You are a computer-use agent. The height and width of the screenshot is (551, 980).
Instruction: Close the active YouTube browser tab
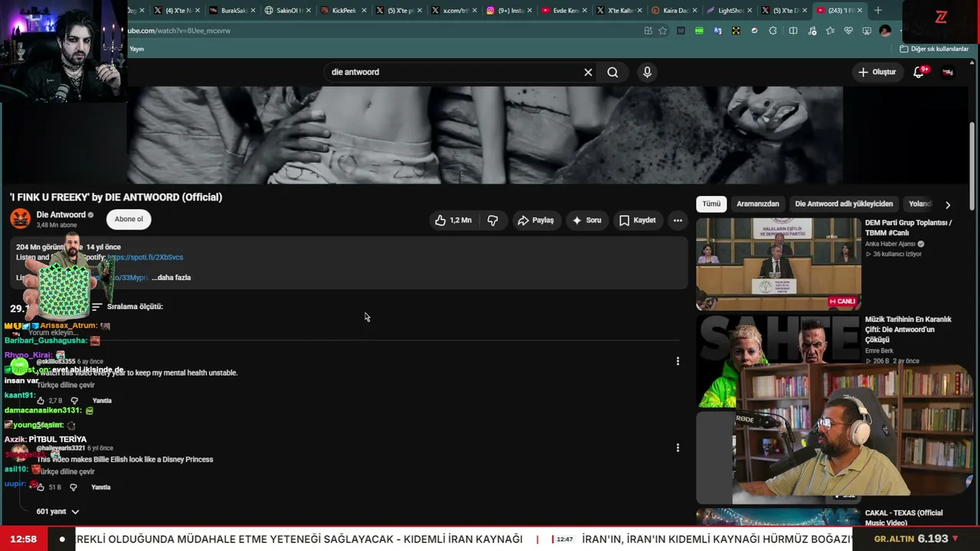(860, 10)
